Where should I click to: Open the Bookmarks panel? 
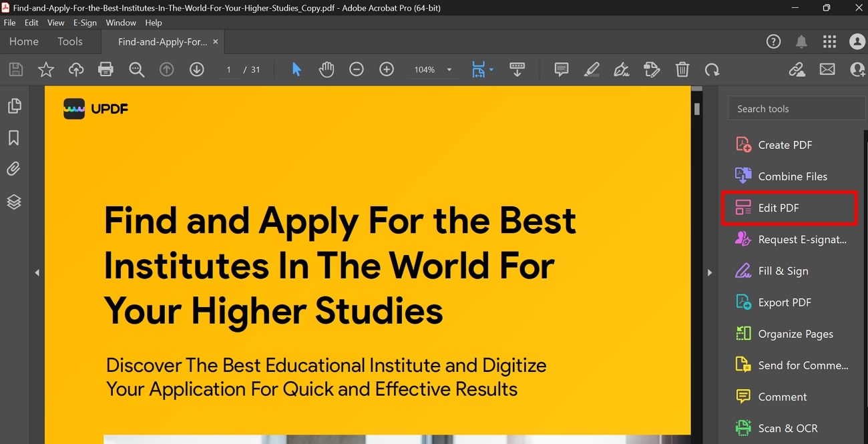[14, 138]
